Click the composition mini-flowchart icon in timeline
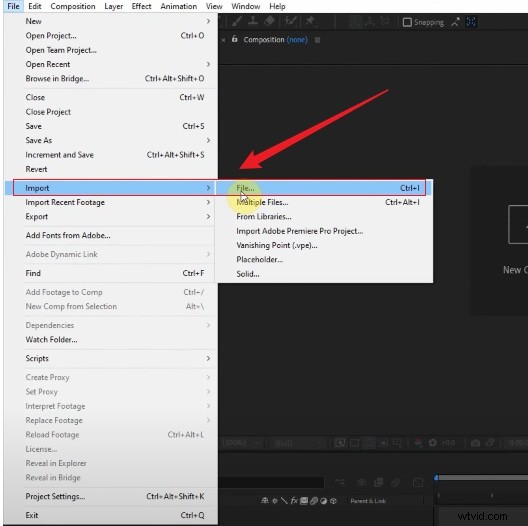The image size is (528, 526). [340, 483]
